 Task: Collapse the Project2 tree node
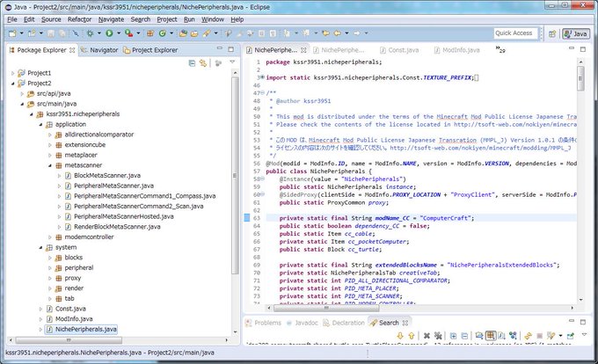(12, 84)
